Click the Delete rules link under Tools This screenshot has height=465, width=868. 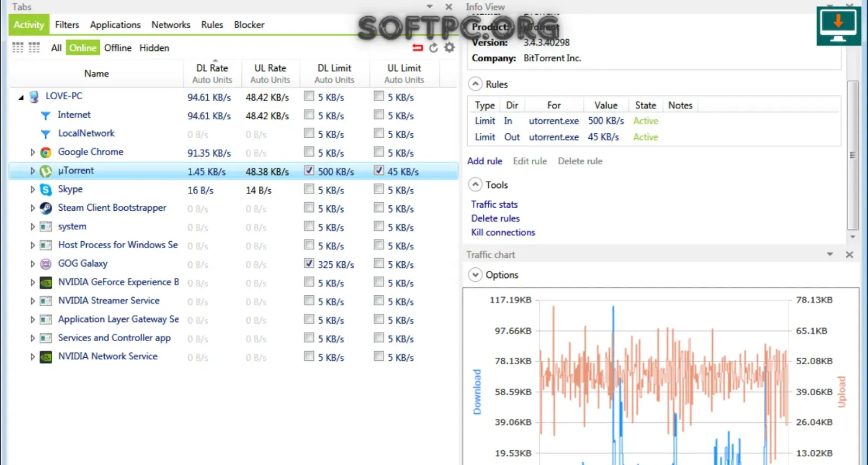point(495,218)
